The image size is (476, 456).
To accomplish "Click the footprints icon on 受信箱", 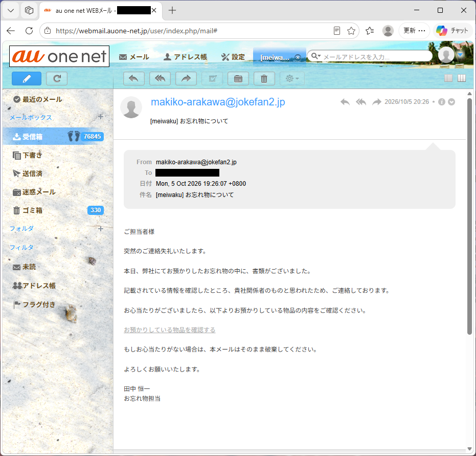I will click(74, 137).
